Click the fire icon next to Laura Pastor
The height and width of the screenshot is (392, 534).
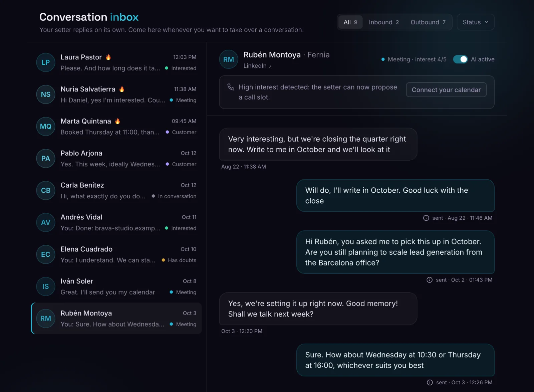pyautogui.click(x=108, y=57)
